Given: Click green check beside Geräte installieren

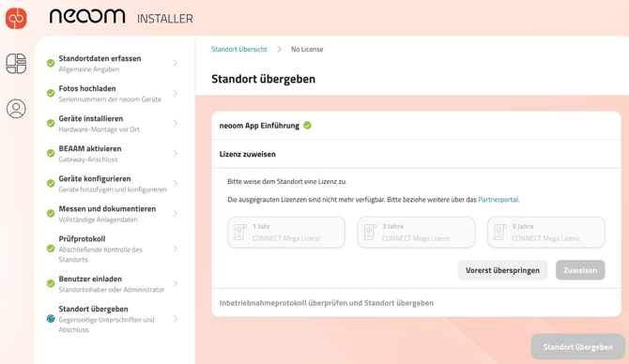Looking at the screenshot, I should click(51, 124).
